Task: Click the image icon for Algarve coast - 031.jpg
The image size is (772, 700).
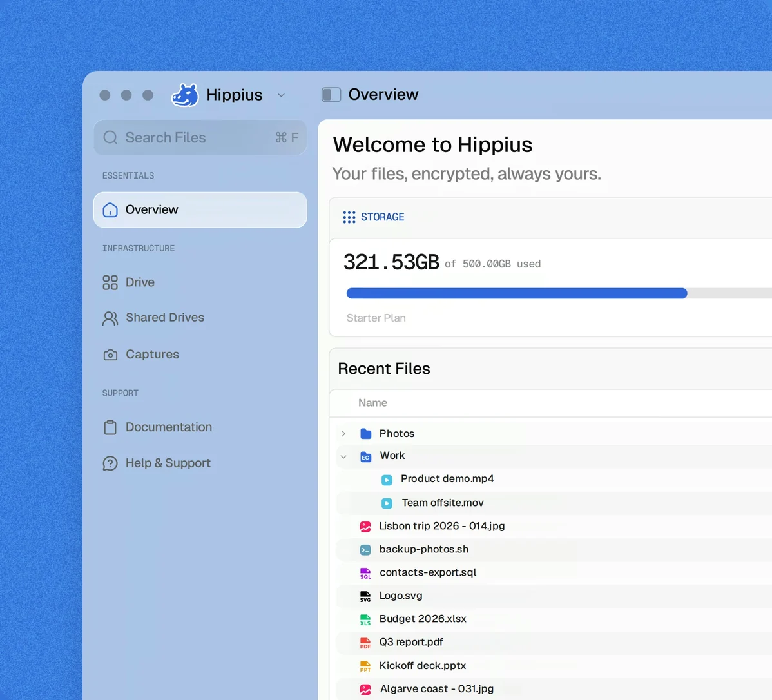Action: pos(365,690)
